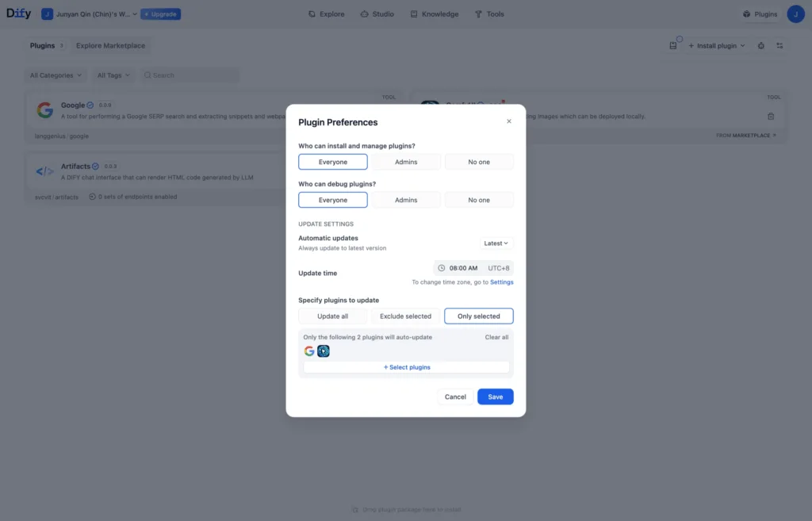Choose the Update all option
The width and height of the screenshot is (812, 521).
(x=333, y=316)
